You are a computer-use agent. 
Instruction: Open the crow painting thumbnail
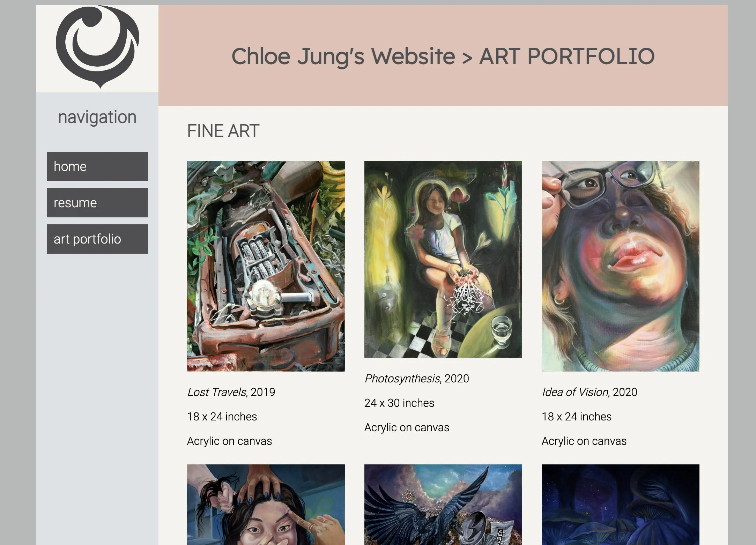click(443, 505)
